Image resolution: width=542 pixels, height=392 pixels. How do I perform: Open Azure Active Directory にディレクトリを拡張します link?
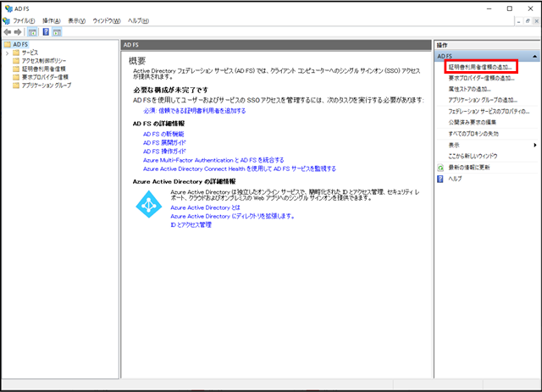pyautogui.click(x=232, y=216)
